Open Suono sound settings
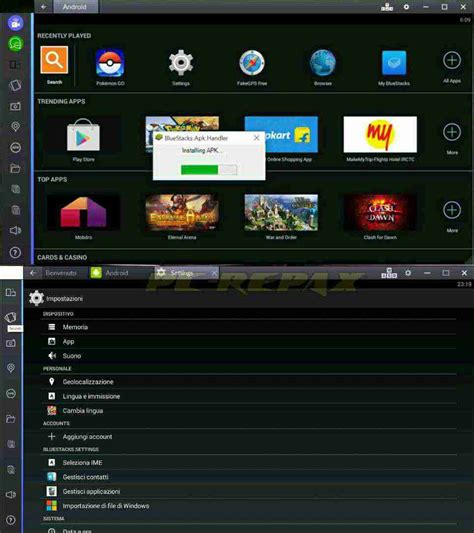The width and height of the screenshot is (474, 533). point(249,356)
